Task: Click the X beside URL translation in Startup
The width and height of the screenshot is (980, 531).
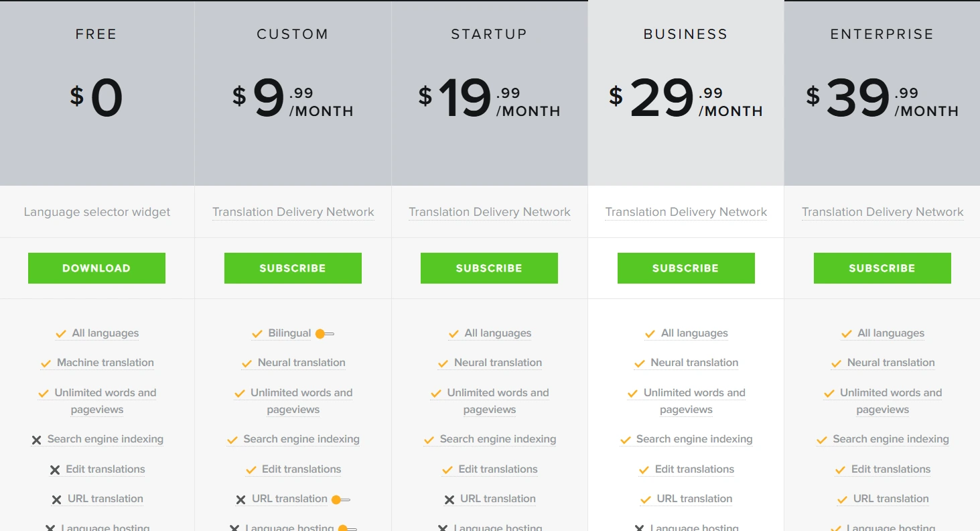Action: click(x=449, y=499)
